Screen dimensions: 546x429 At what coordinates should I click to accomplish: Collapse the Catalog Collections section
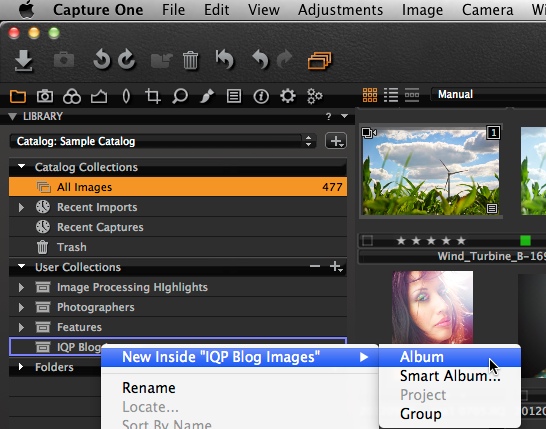point(22,166)
